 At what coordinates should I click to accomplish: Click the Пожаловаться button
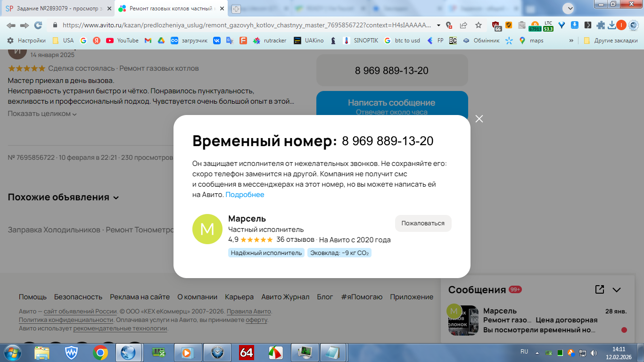coord(423,223)
